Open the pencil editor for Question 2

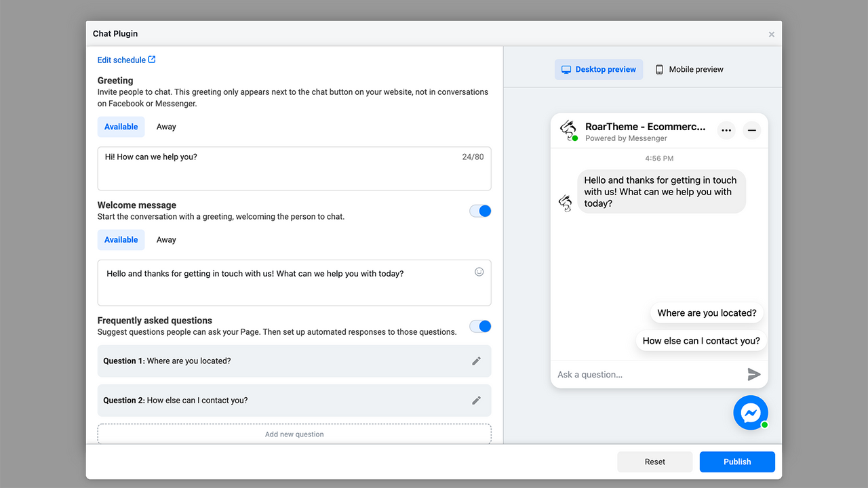(x=476, y=400)
